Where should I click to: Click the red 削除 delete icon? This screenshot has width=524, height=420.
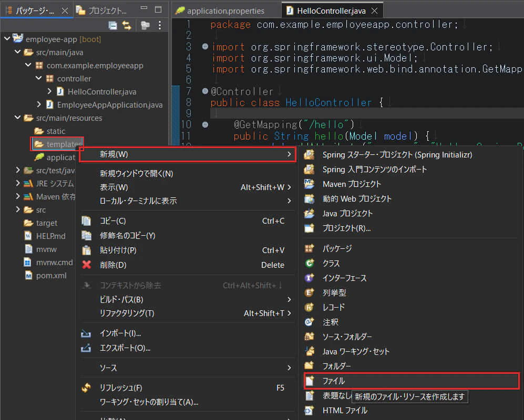tap(87, 265)
